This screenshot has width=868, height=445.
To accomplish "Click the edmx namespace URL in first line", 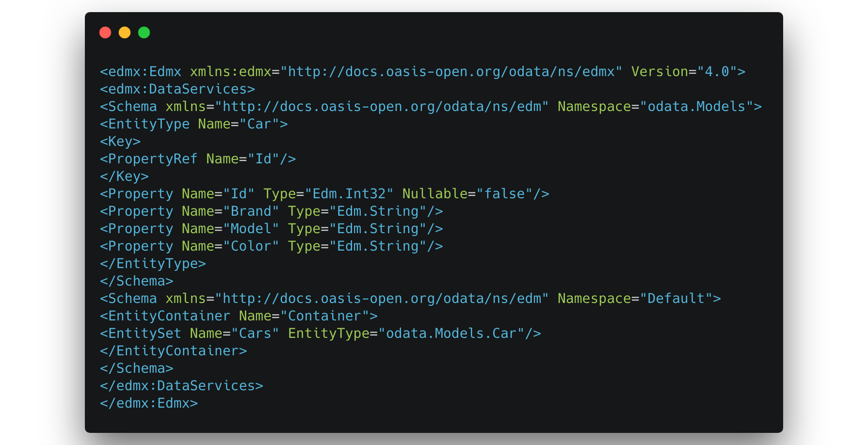I will click(x=451, y=72).
